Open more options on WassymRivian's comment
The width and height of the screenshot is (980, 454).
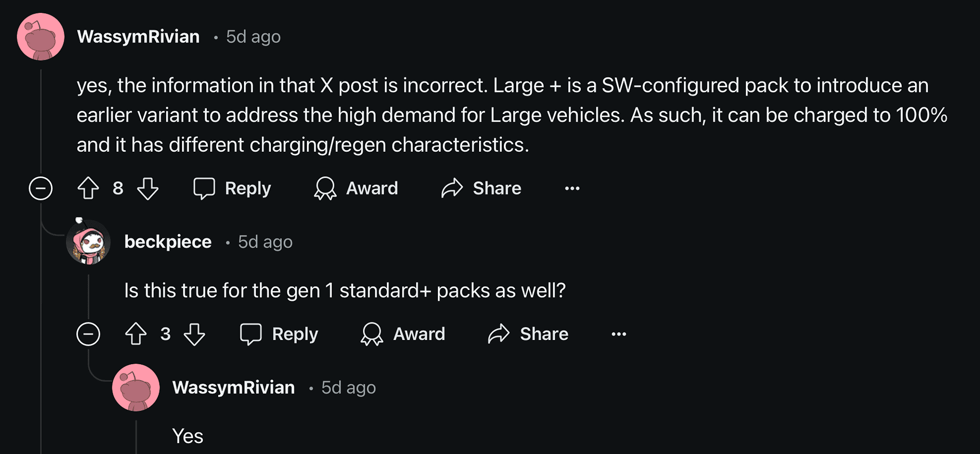pos(572,188)
